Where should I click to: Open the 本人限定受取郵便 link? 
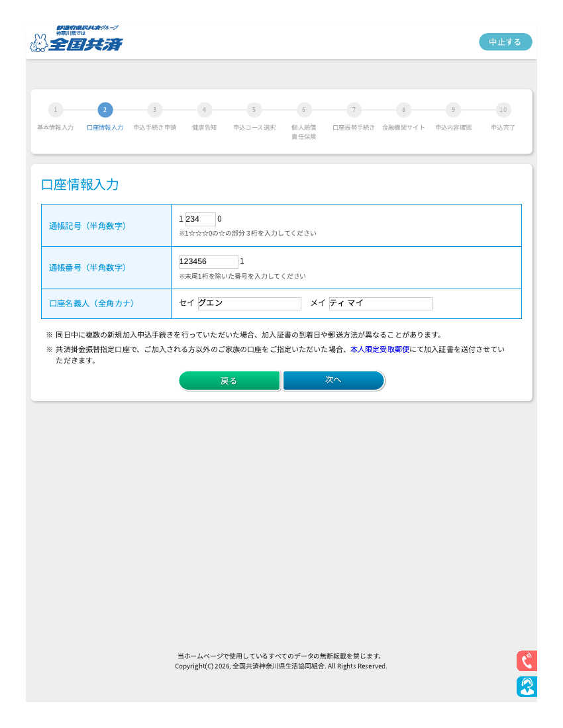pyautogui.click(x=380, y=349)
